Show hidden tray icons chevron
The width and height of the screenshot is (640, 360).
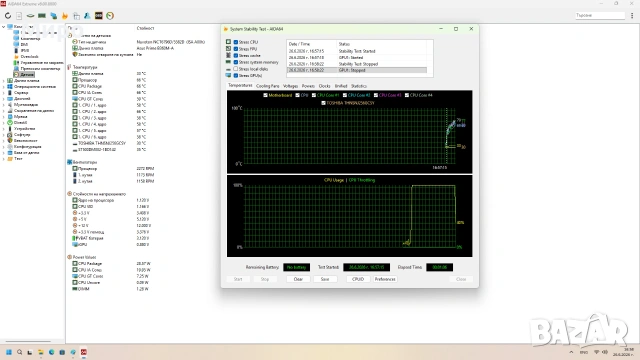[x=571, y=352]
